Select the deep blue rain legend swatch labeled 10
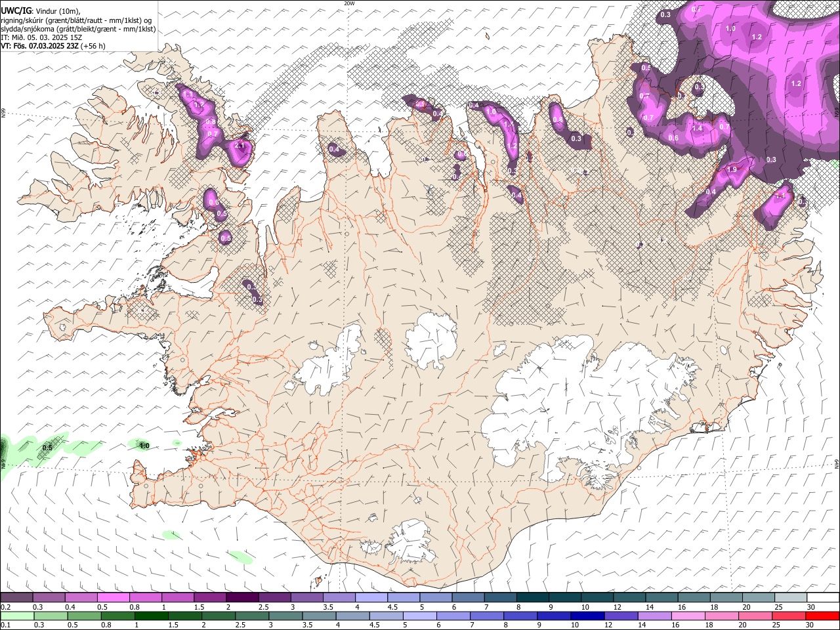The image size is (840, 630). 587,616
